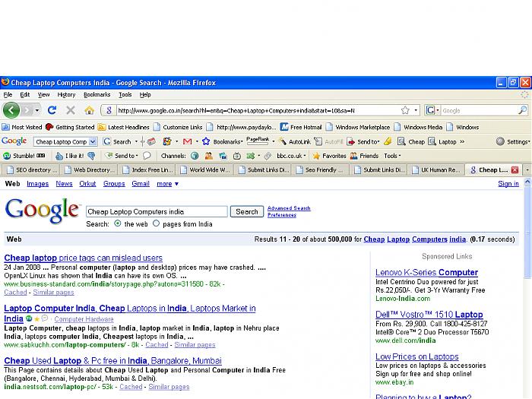The image size is (532, 399).
Task: Open the History menu
Action: coord(66,95)
